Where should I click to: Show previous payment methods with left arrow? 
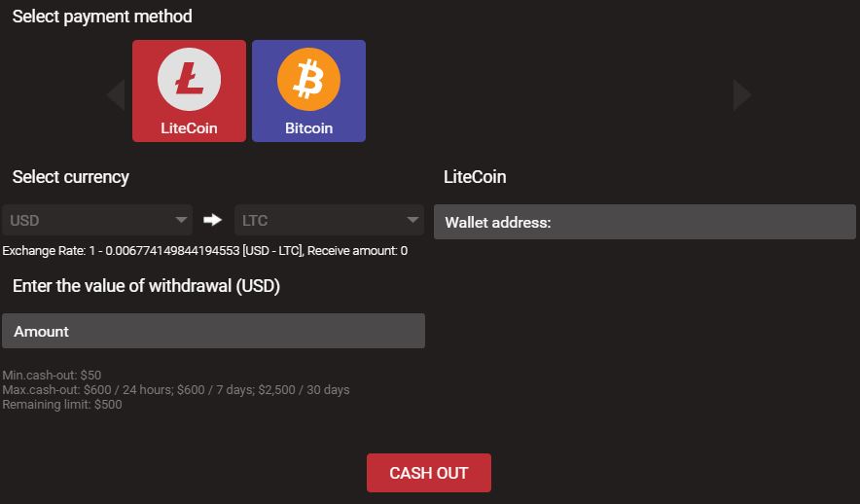pyautogui.click(x=116, y=95)
